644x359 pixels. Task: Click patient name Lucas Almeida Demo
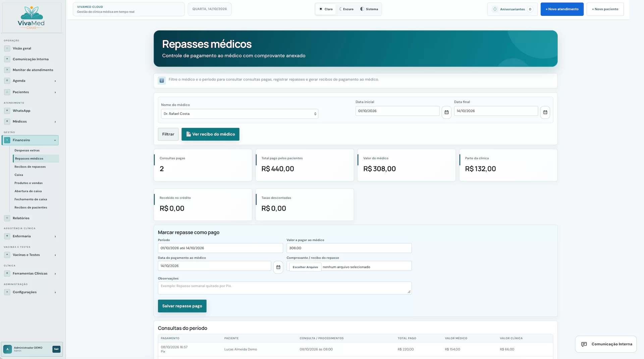point(240,349)
